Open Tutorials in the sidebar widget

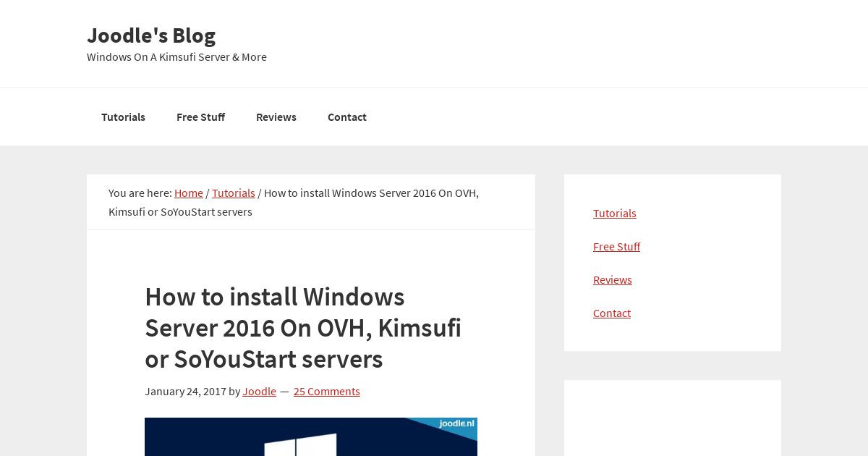tap(615, 213)
